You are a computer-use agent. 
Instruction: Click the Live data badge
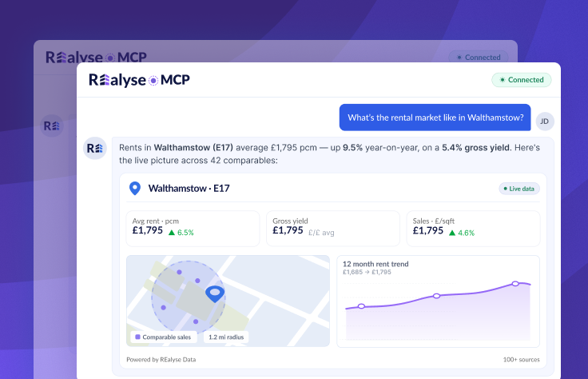519,189
